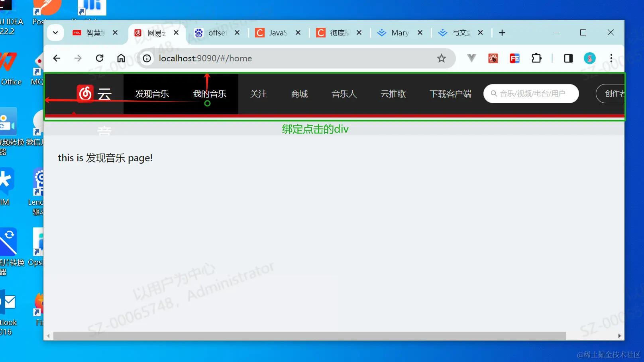Minimize the browser window
The width and height of the screenshot is (644, 362).
pos(556,33)
